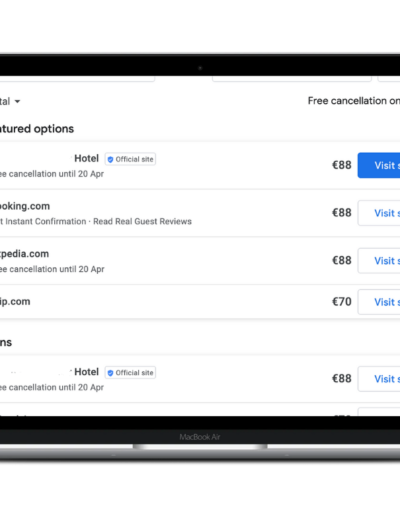Screen dimensions: 400x516
Task: Click the blue Visit button for Hotel official site
Action: point(379,165)
